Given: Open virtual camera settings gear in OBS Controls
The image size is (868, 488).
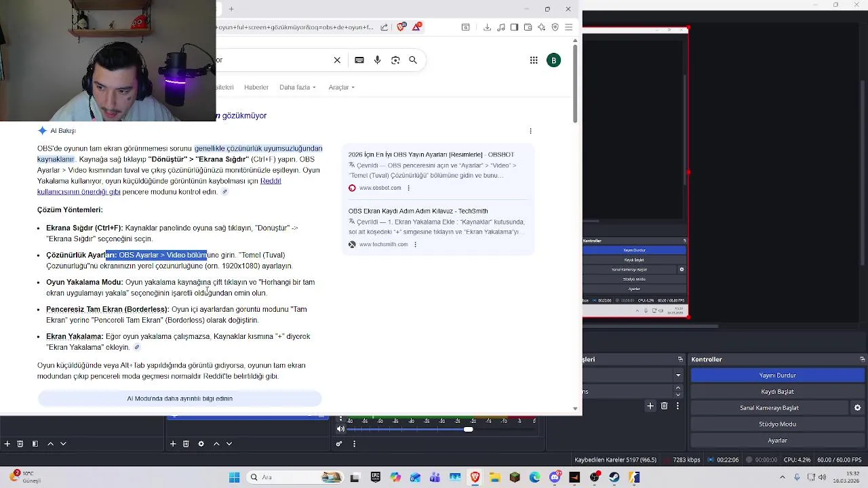Looking at the screenshot, I should tap(857, 408).
